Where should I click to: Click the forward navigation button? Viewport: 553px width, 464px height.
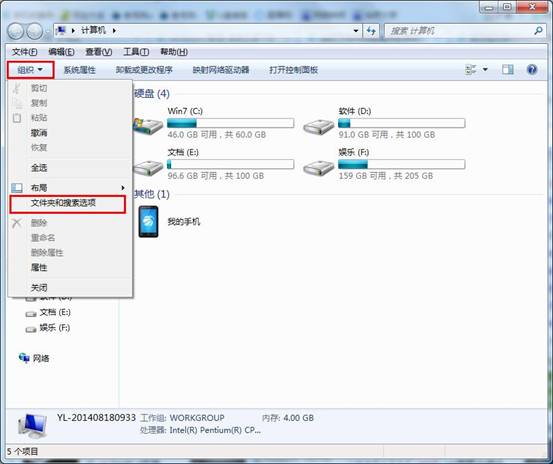pyautogui.click(x=35, y=31)
